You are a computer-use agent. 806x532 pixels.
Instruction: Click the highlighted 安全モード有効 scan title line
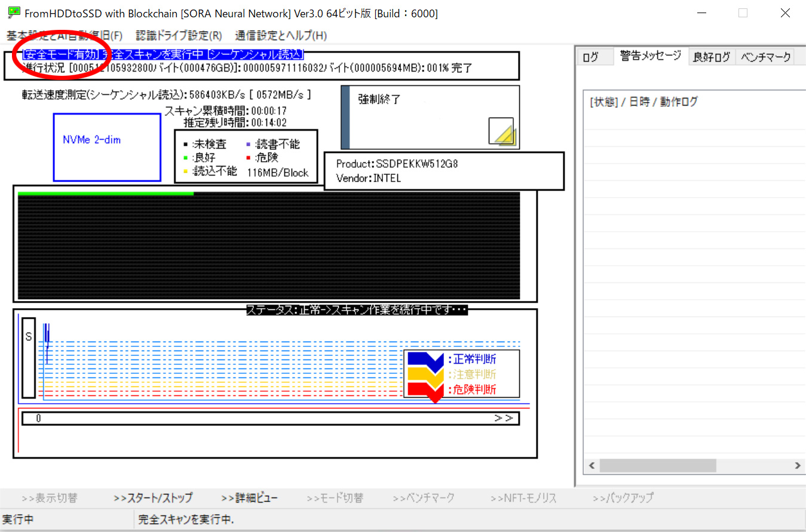pyautogui.click(x=163, y=55)
